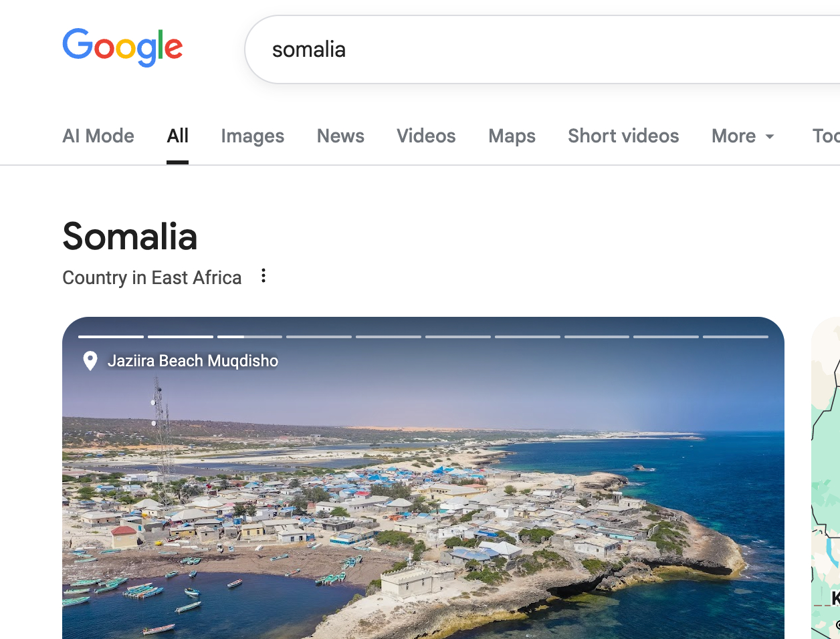Viewport: 840px width, 639px height.
Task: Click the search box containing somalia
Action: (x=535, y=49)
